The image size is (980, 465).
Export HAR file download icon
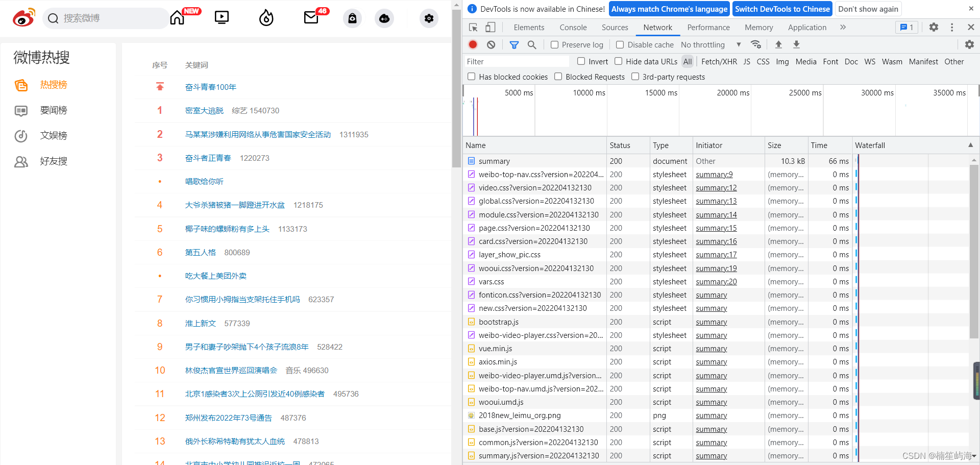[x=796, y=44]
